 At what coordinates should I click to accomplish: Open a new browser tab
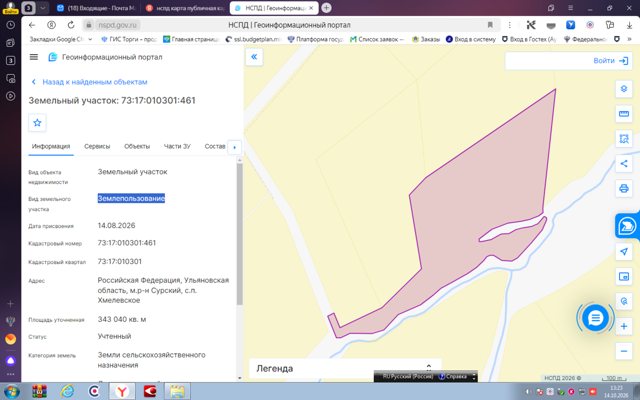pyautogui.click(x=326, y=8)
